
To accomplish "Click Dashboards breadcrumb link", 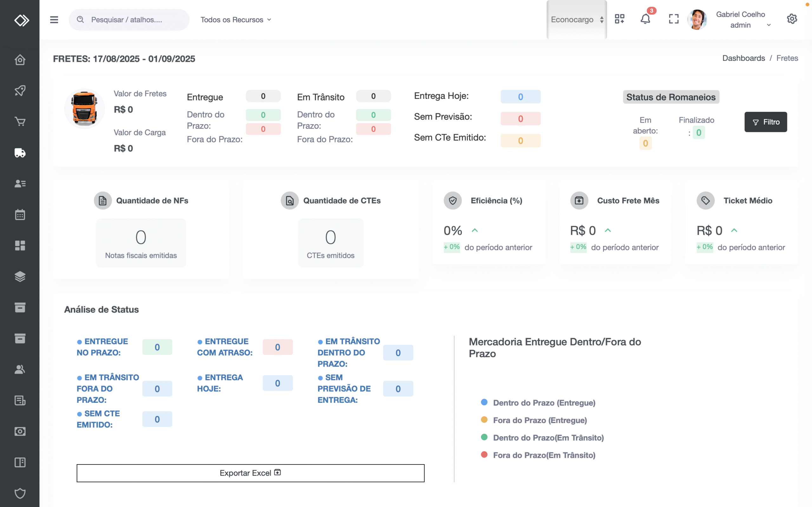I will (743, 58).
